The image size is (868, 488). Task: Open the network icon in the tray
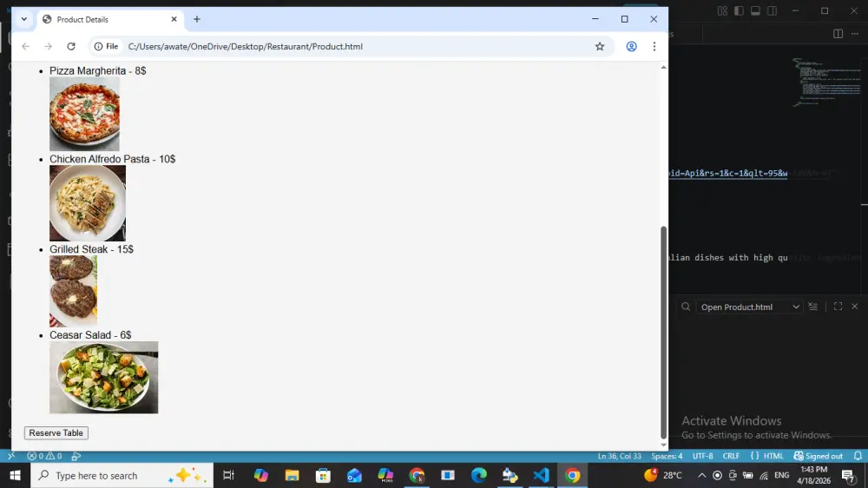tap(764, 475)
